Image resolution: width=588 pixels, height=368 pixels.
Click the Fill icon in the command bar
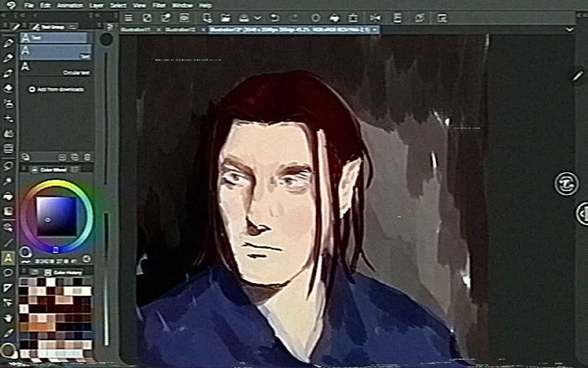(334, 18)
